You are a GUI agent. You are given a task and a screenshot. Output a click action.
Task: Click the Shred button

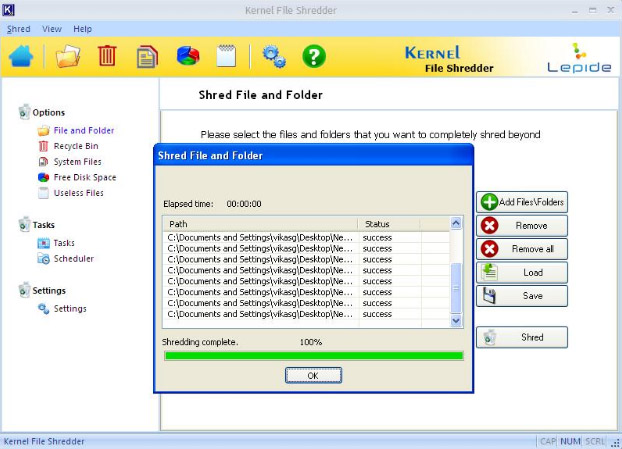(522, 337)
